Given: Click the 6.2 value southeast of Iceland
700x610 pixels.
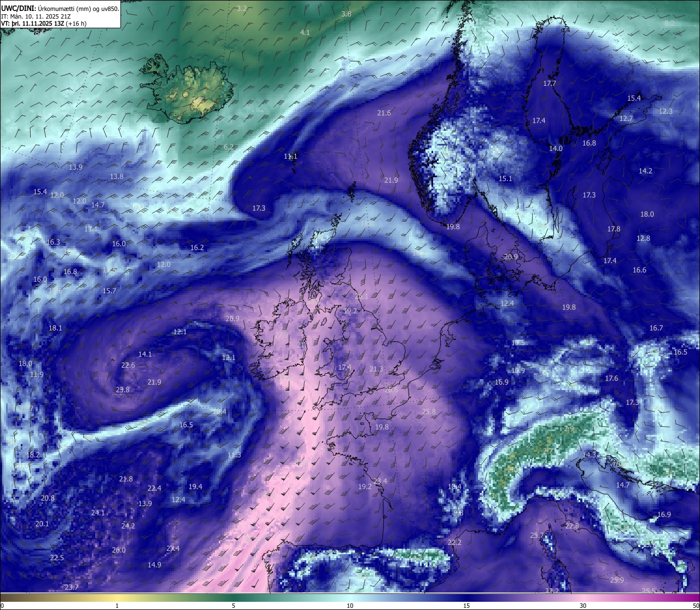Looking at the screenshot, I should pos(229,147).
